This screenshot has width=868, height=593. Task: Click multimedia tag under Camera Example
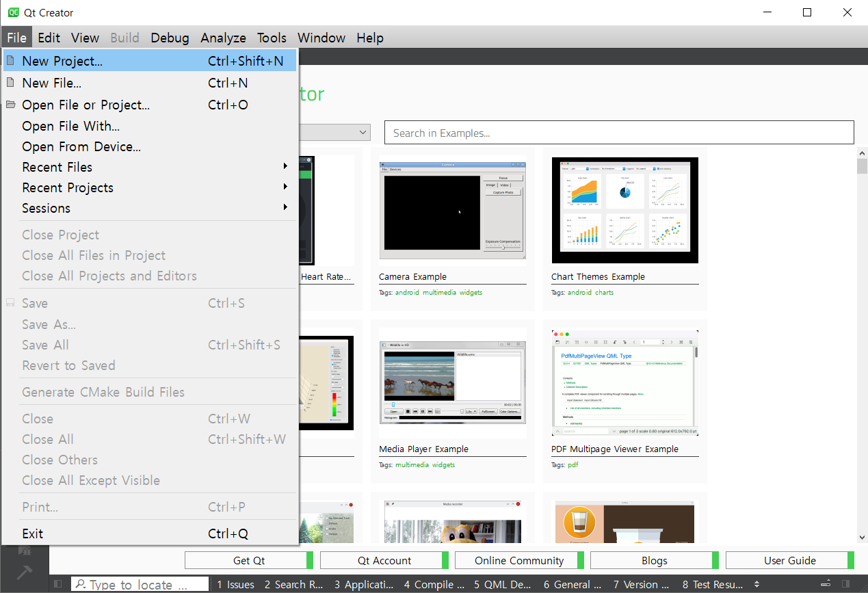[439, 292]
